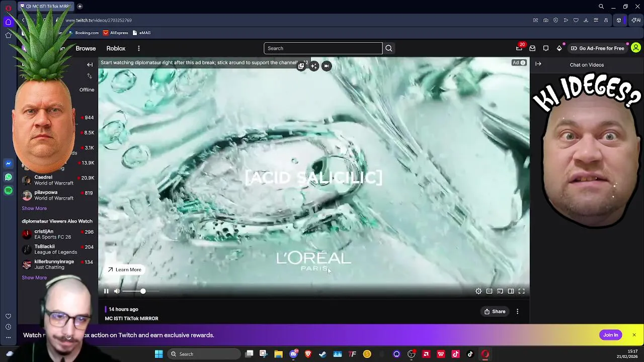This screenshot has height=362, width=644.
Task: Click Go Ad-Free for Free button
Action: [597, 48]
